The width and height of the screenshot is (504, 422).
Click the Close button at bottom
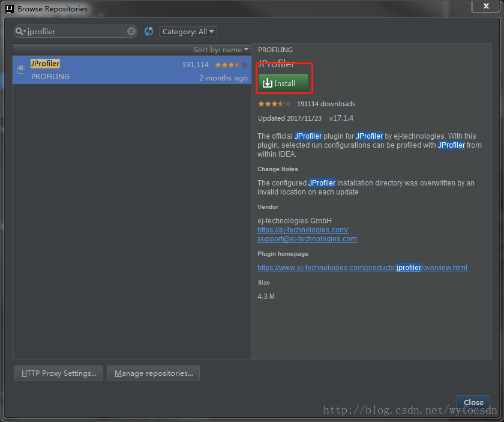coord(473,402)
